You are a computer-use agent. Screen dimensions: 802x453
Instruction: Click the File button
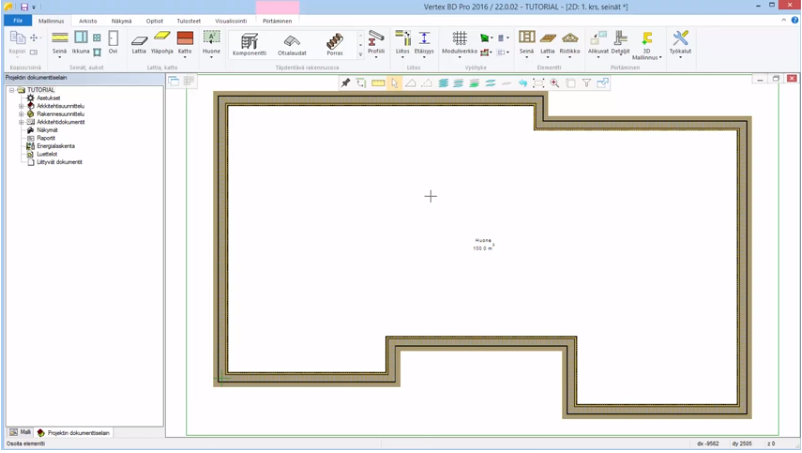(x=17, y=20)
